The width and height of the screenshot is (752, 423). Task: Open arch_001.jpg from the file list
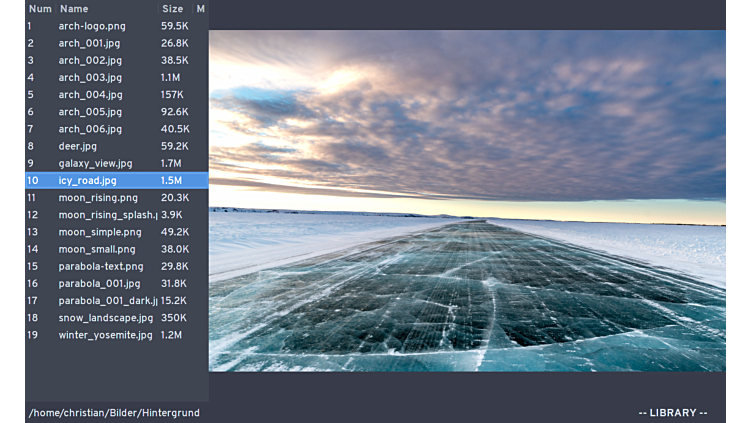pyautogui.click(x=89, y=43)
